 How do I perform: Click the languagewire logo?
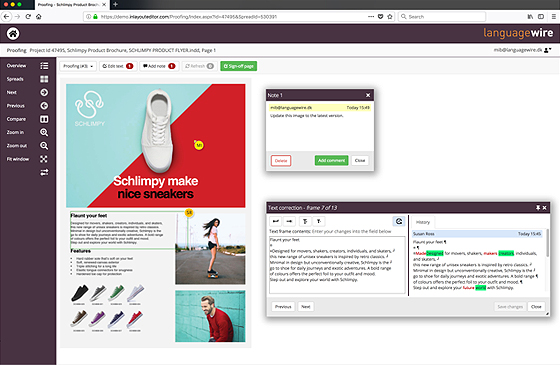pyautogui.click(x=518, y=33)
